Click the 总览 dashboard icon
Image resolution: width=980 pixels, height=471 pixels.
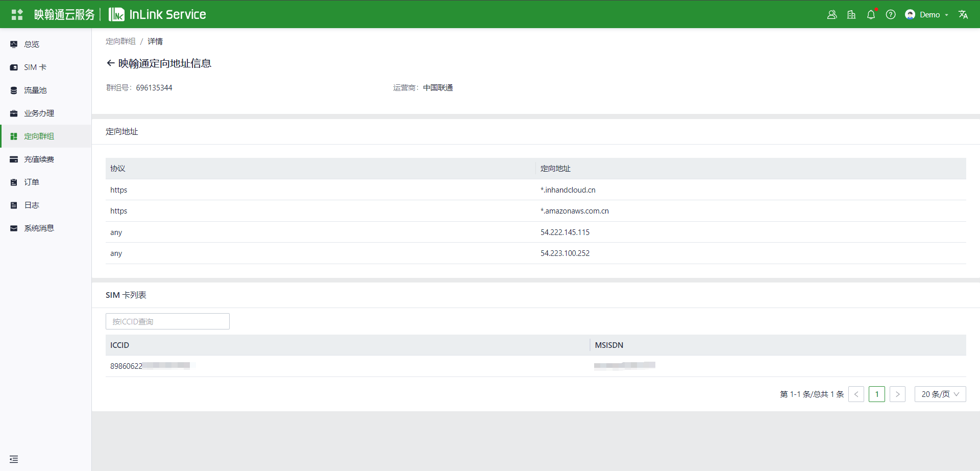pos(14,44)
